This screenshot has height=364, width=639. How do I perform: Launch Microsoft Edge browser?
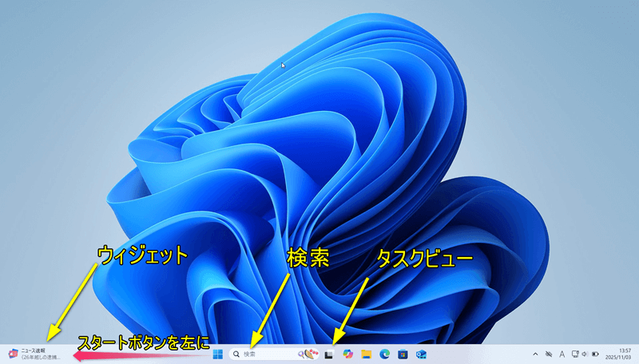(384, 354)
